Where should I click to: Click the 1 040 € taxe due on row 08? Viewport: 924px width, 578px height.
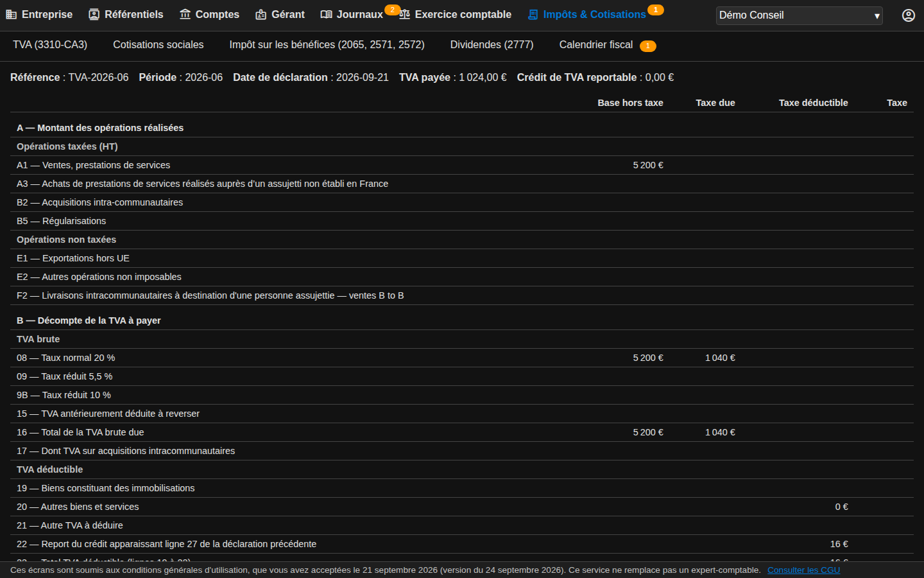tap(720, 358)
